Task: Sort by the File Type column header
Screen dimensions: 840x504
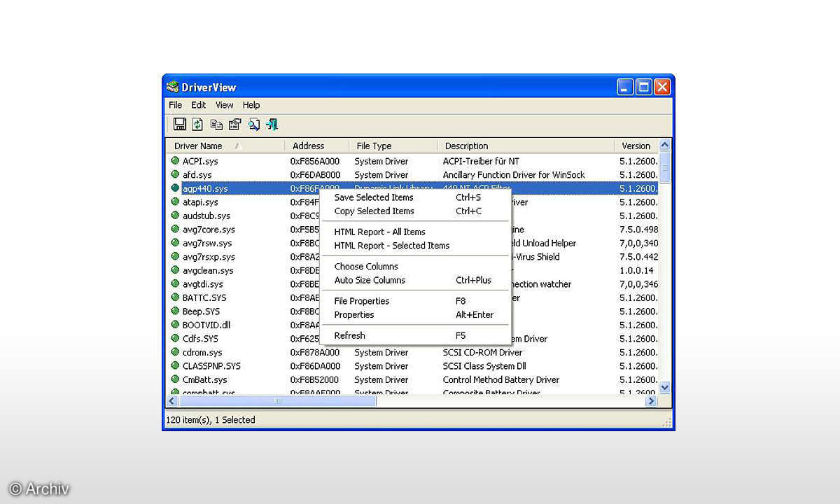Action: click(393, 146)
